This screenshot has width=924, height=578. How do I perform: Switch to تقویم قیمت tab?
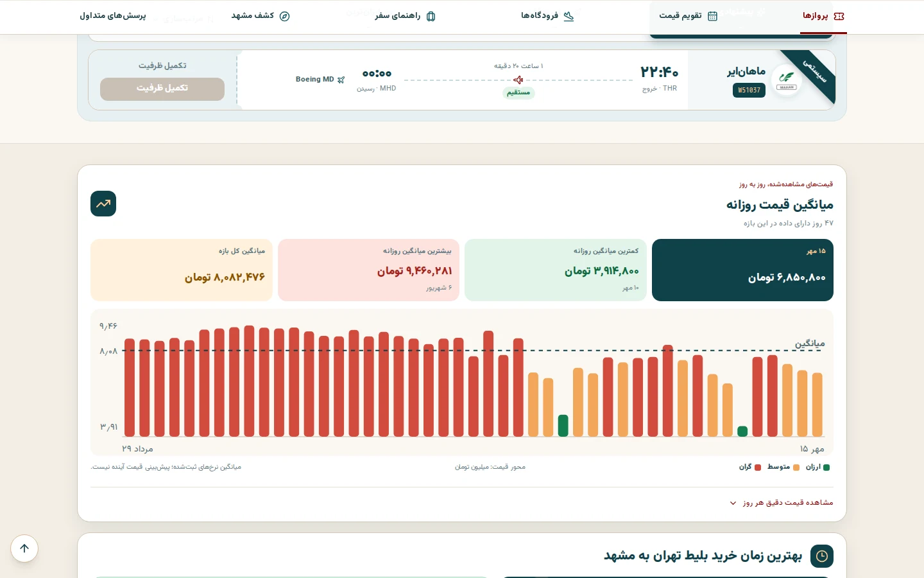point(688,16)
